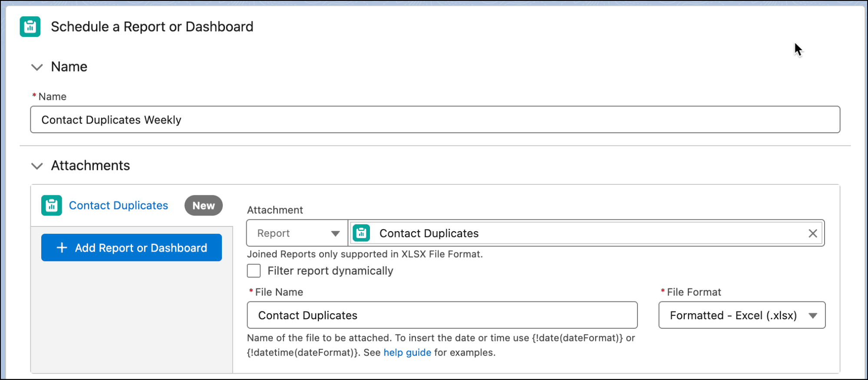
Task: Click the Schedule a Report header icon
Action: pos(30,27)
